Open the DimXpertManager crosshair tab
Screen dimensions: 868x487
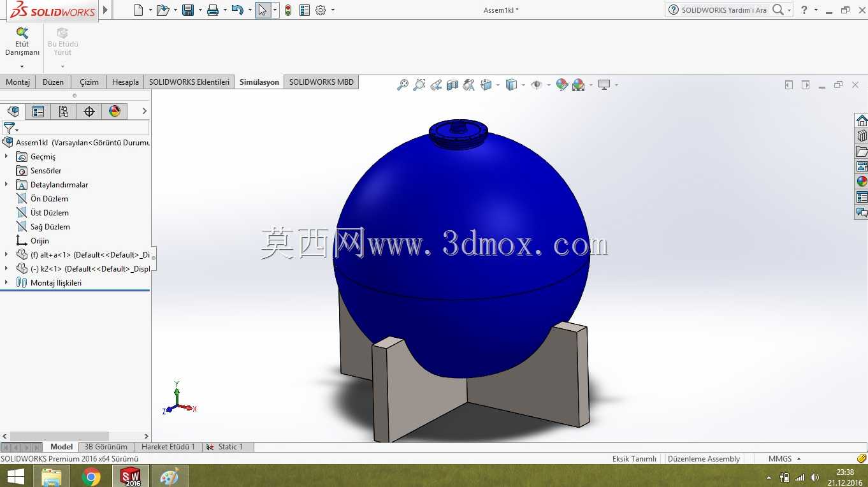(x=89, y=112)
